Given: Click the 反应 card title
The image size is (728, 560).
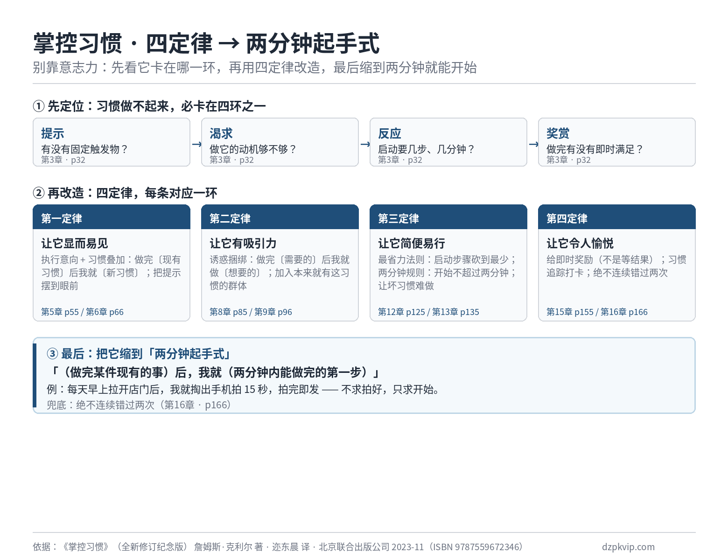Looking at the screenshot, I should (390, 133).
